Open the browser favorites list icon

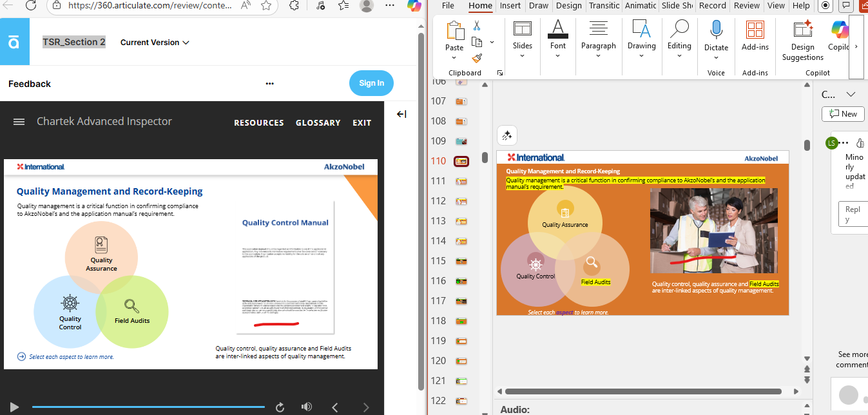[342, 5]
